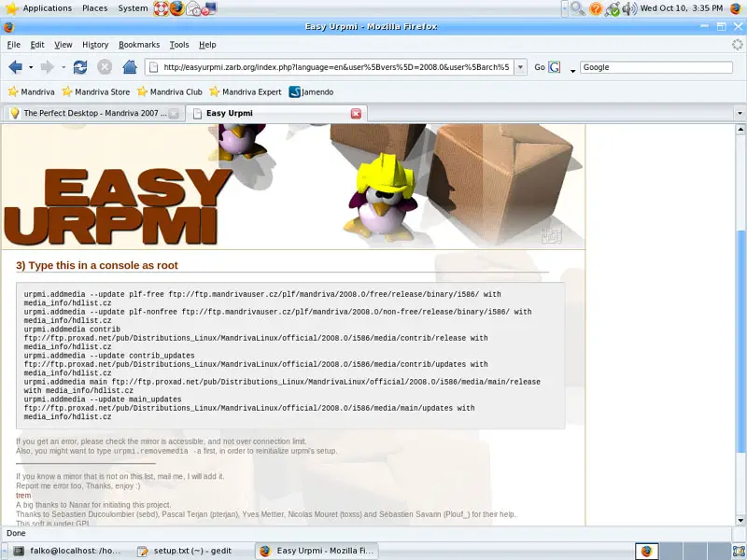Click into the URL address field
The height and width of the screenshot is (560, 747).
tap(336, 67)
